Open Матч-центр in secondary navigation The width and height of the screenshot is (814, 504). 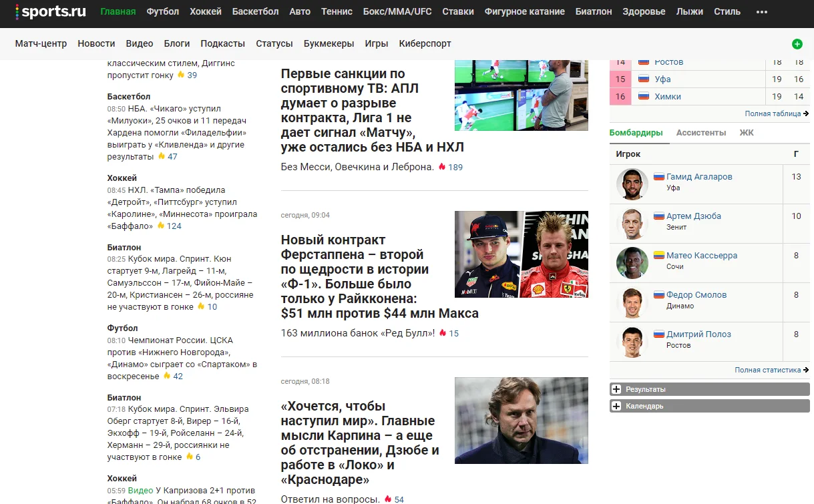pos(41,43)
